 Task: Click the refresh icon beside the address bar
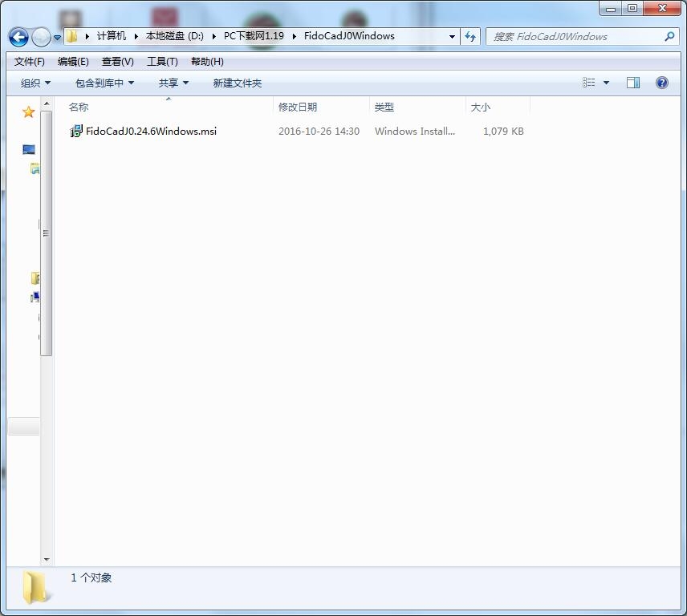point(470,36)
